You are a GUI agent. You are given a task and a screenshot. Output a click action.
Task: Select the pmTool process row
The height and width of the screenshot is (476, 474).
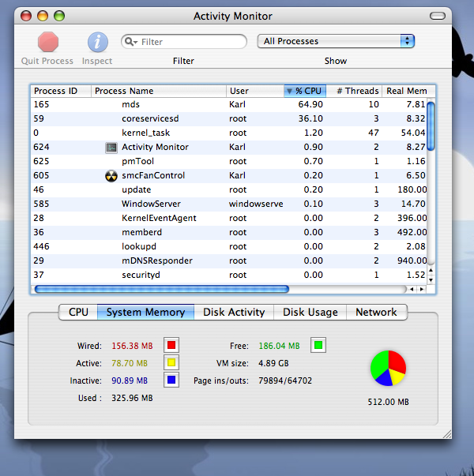pos(229,162)
